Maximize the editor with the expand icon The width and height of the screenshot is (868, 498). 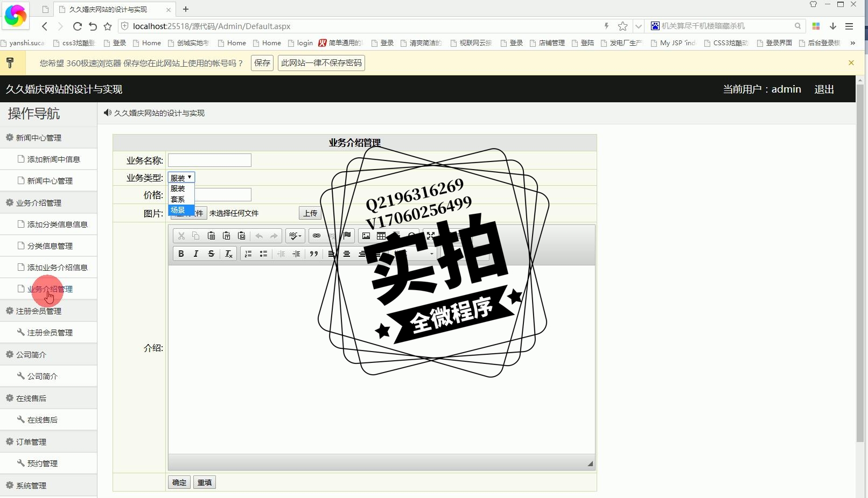tap(431, 236)
